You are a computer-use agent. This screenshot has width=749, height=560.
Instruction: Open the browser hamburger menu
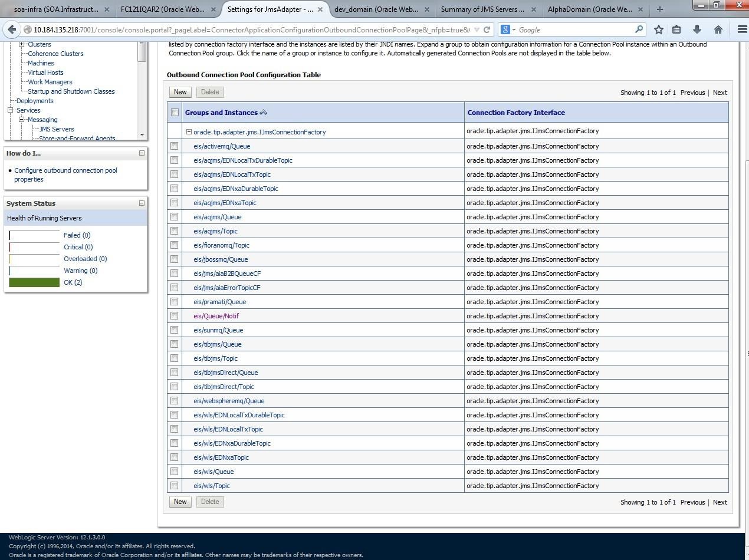[x=742, y=29]
